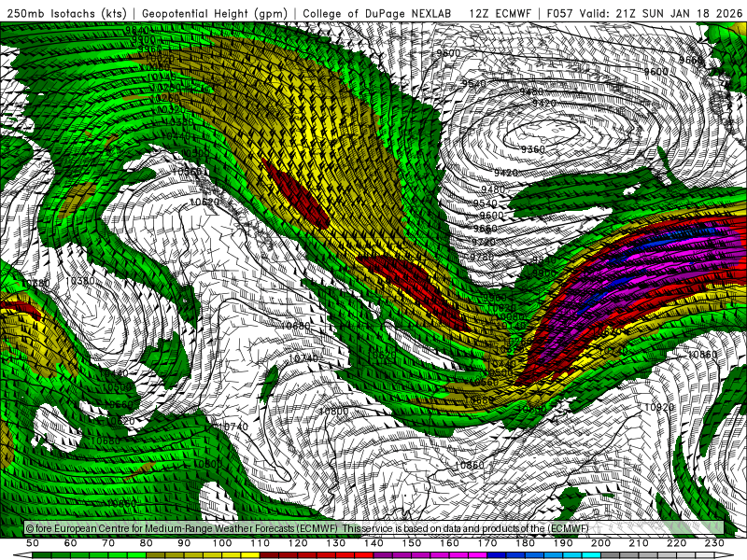Select the dark purple swatch starting at 140
The height and width of the screenshot is (560, 747).
point(383,555)
